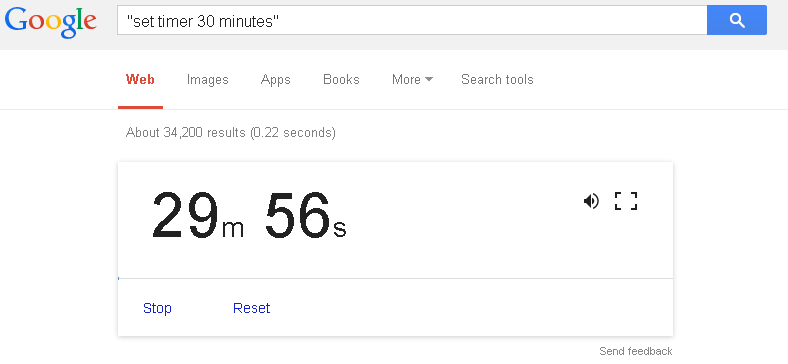Image resolution: width=788 pixels, height=364 pixels.
Task: Open Search tools options
Action: pyautogui.click(x=497, y=79)
